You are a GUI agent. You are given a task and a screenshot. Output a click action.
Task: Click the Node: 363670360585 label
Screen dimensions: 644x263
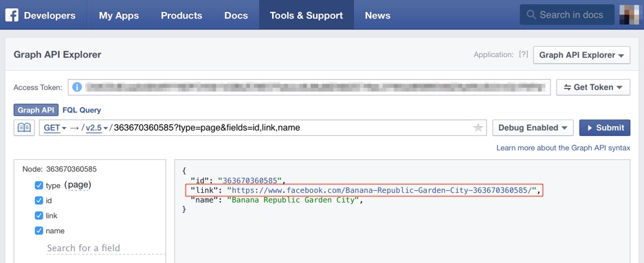point(60,169)
